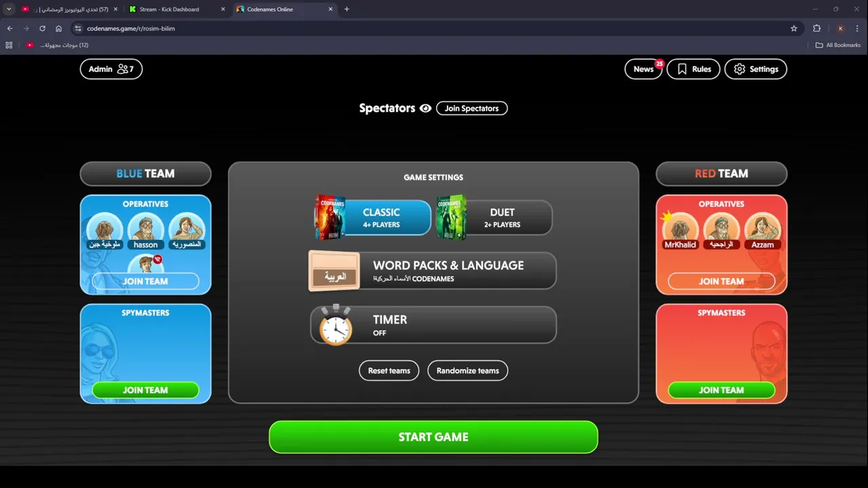The height and width of the screenshot is (488, 868).
Task: Click the Start Game button
Action: [x=433, y=437]
